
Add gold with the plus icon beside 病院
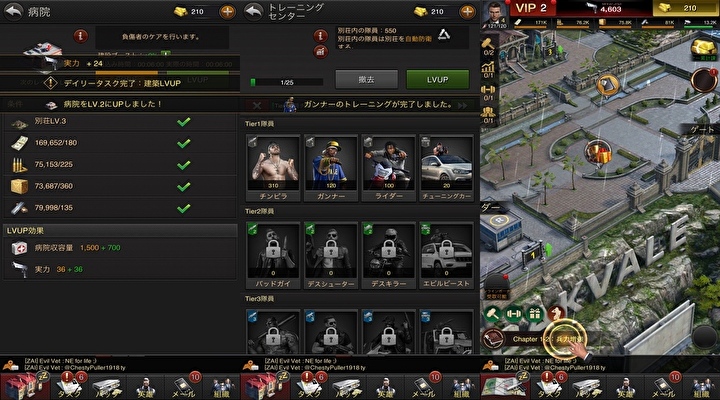(x=227, y=11)
